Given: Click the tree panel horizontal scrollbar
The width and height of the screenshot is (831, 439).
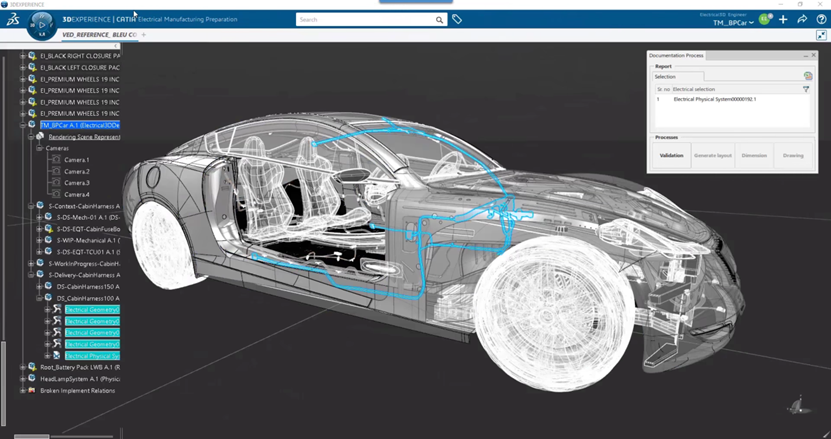Looking at the screenshot, I should coord(32,436).
